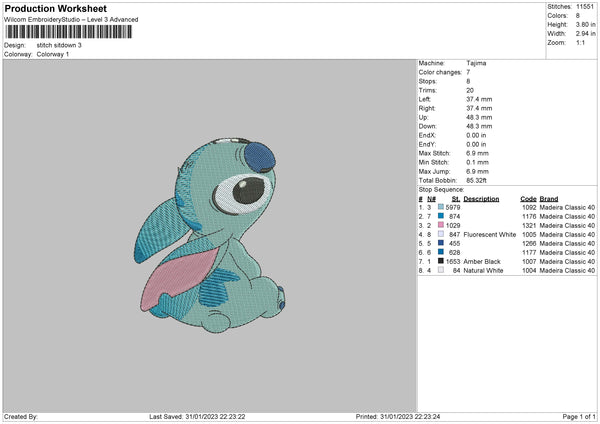Click the Code column header
This screenshot has height=424, width=600.
coord(528,198)
